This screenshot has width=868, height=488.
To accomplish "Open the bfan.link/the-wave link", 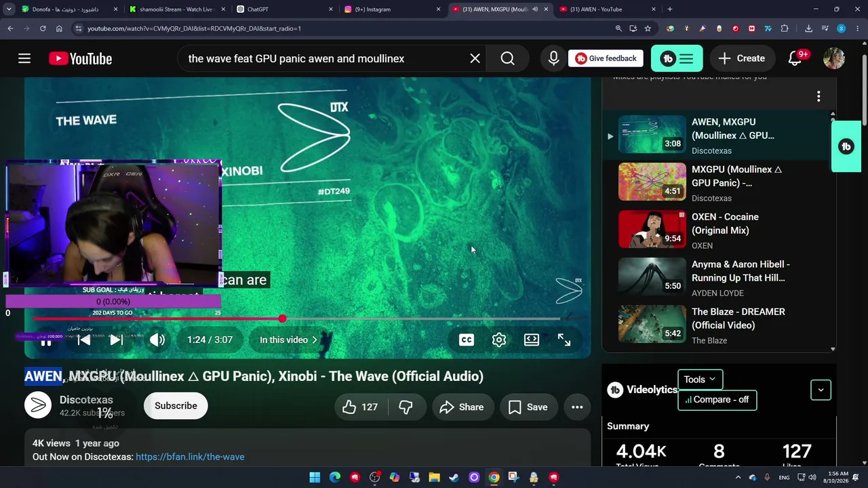I will [190, 457].
